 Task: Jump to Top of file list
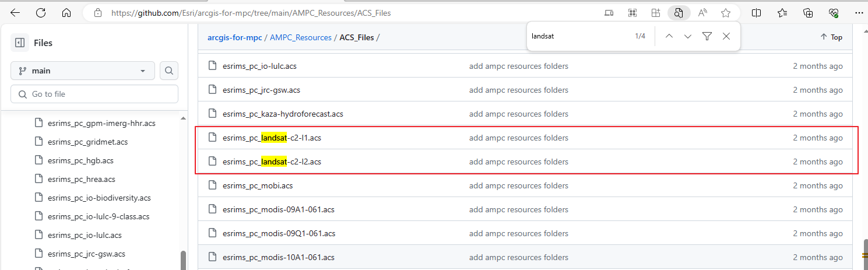(x=831, y=37)
